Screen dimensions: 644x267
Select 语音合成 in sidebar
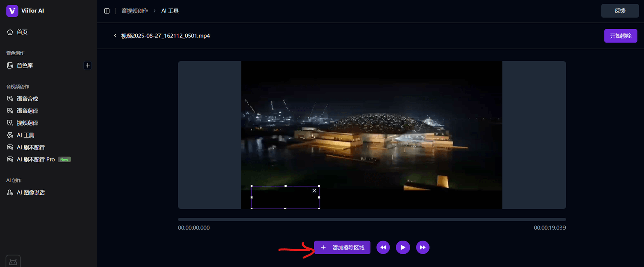click(x=27, y=99)
